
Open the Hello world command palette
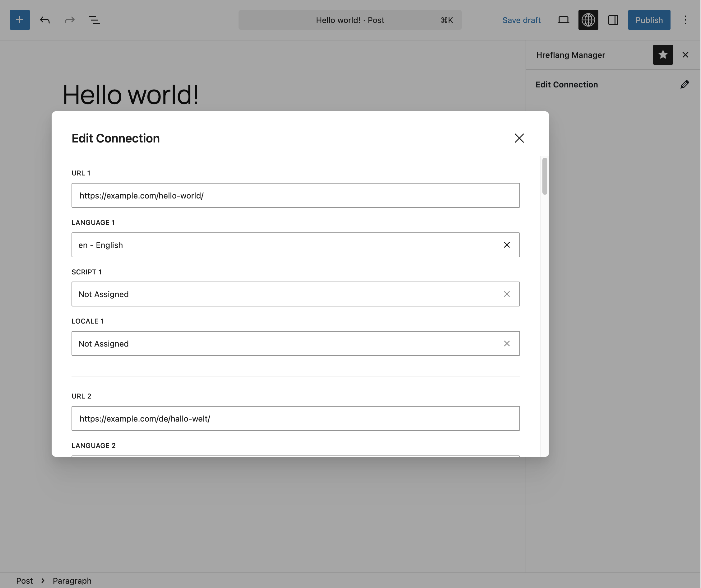(x=350, y=20)
